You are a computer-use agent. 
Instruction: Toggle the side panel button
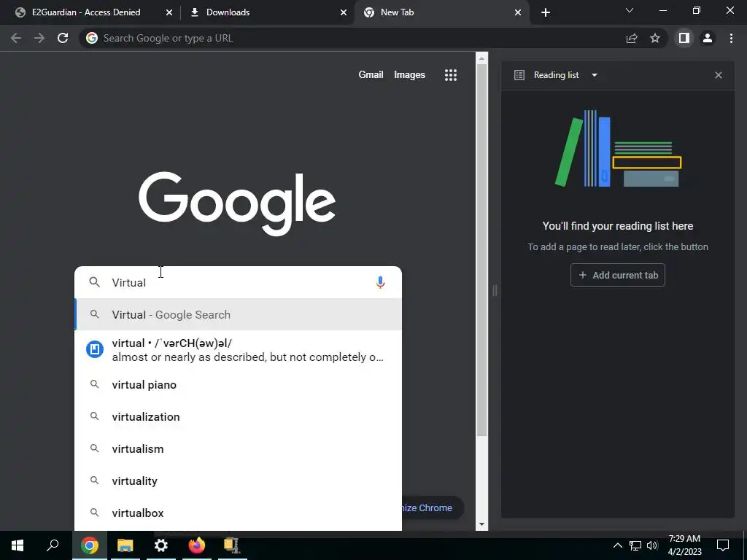point(684,38)
